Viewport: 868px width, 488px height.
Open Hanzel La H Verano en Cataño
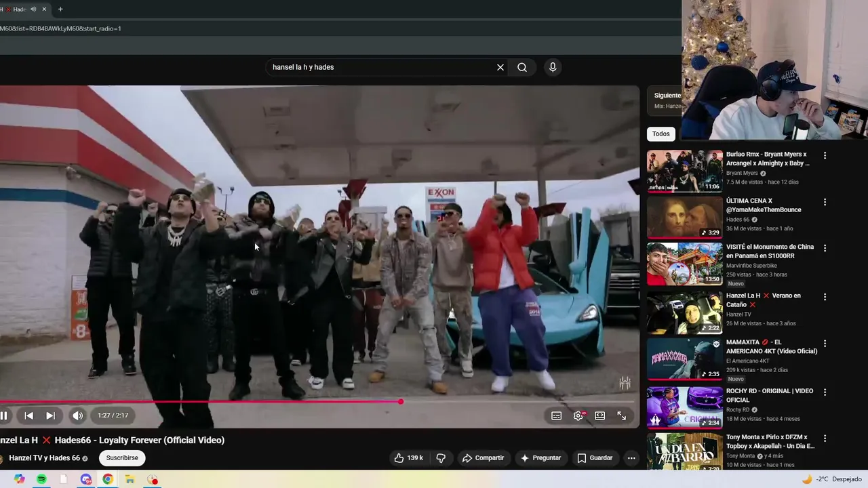coord(764,300)
